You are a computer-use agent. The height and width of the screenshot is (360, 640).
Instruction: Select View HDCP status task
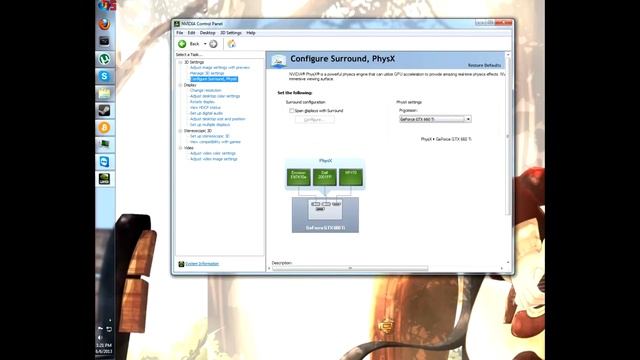[205, 107]
